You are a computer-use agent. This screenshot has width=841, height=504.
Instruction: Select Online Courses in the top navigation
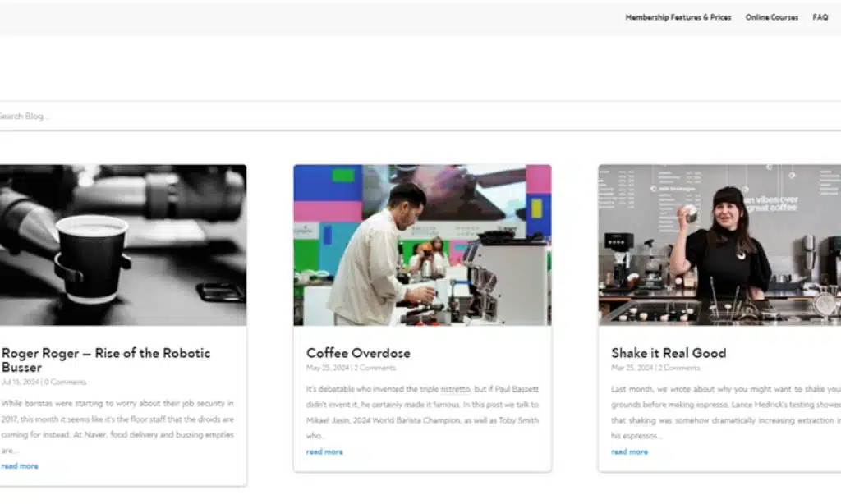click(x=771, y=16)
